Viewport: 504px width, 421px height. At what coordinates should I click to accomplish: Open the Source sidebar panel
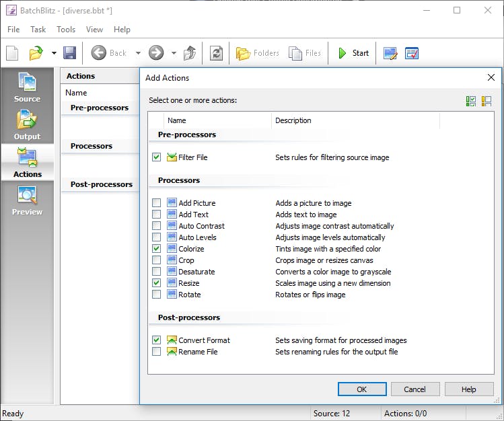click(x=28, y=87)
